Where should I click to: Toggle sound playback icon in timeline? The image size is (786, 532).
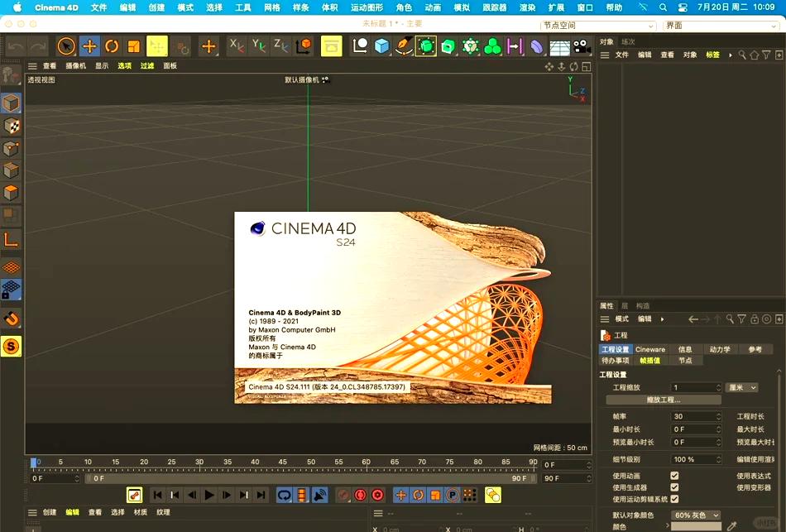point(319,496)
